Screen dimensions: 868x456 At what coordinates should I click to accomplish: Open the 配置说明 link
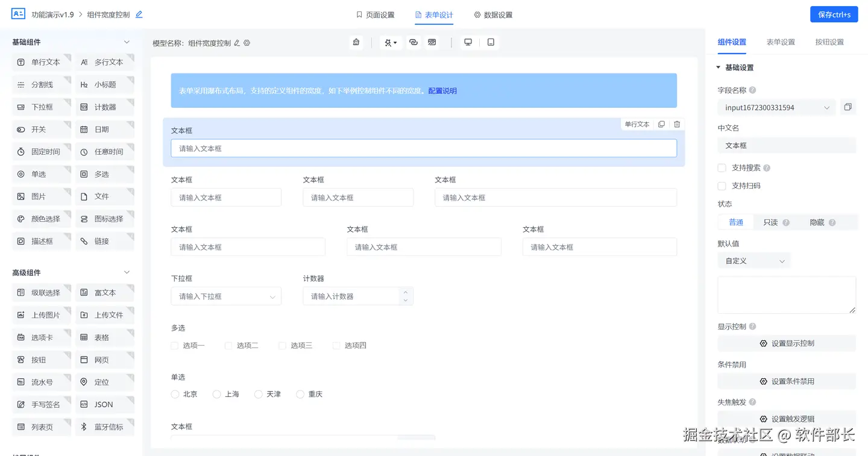tap(442, 91)
